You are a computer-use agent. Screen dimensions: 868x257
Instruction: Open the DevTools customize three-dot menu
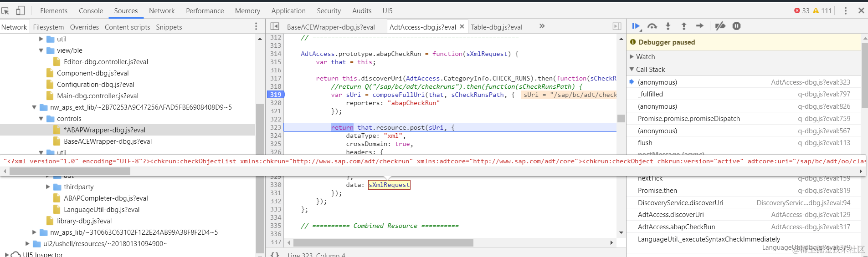coord(846,10)
